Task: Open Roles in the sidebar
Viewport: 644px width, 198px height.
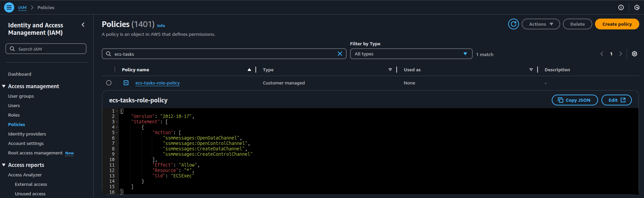Action: (14, 115)
